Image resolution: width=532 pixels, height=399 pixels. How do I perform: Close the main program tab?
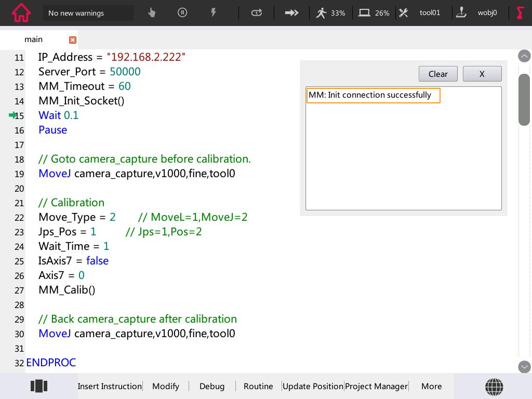(x=73, y=40)
